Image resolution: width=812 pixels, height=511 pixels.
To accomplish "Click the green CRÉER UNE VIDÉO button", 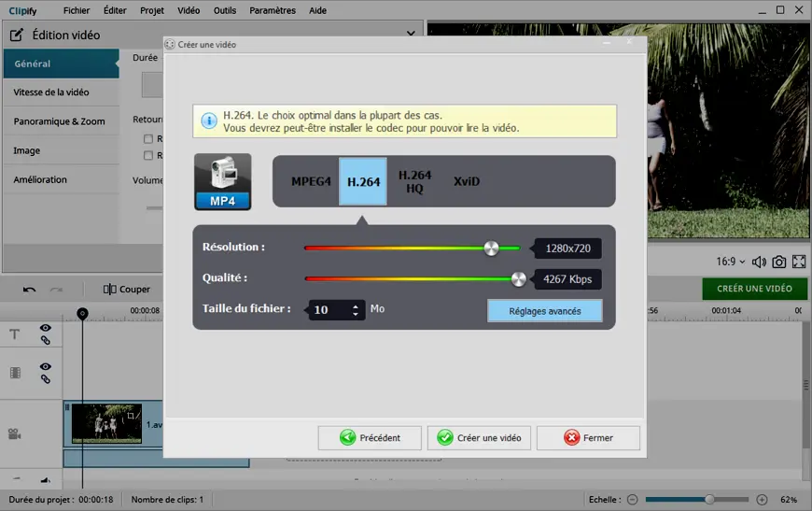I will (x=754, y=289).
